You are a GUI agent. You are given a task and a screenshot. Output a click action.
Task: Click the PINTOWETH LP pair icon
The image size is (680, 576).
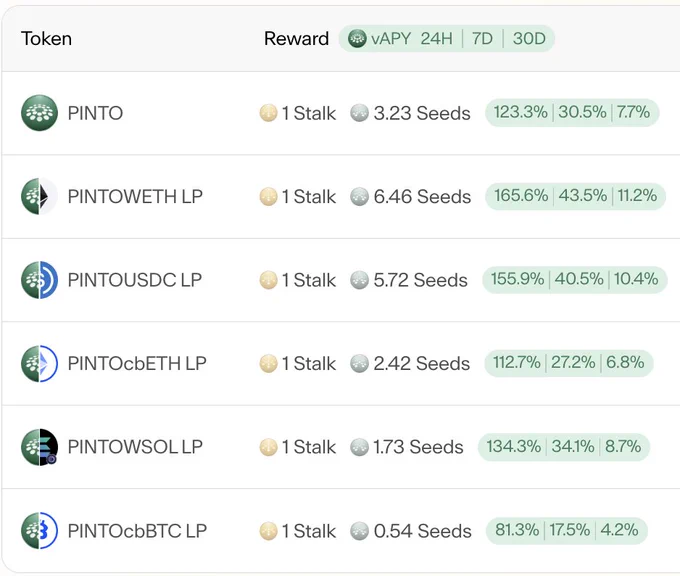[39, 196]
